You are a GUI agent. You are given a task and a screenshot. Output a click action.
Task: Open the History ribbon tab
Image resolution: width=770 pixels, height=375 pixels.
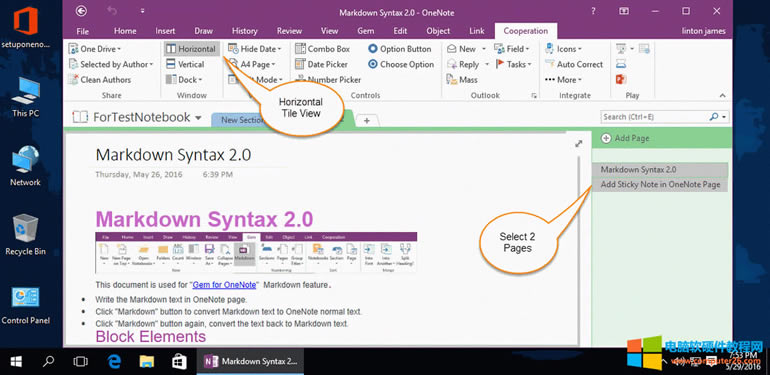[245, 31]
